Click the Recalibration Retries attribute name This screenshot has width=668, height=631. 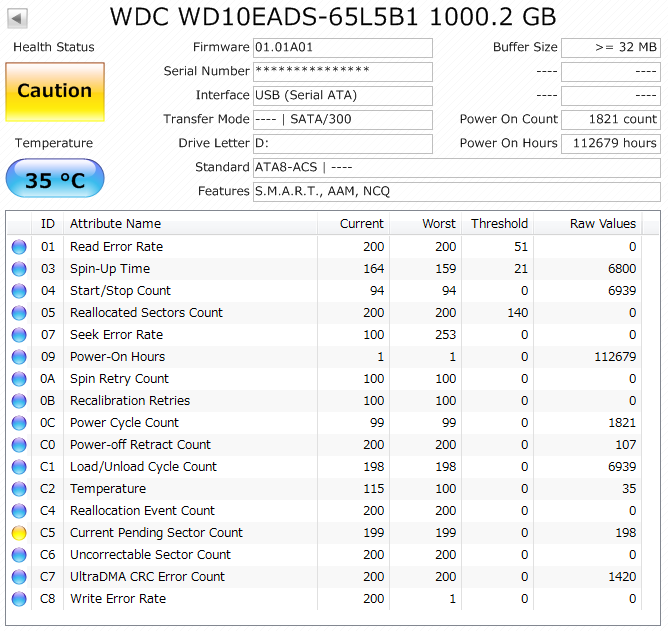[x=130, y=401]
